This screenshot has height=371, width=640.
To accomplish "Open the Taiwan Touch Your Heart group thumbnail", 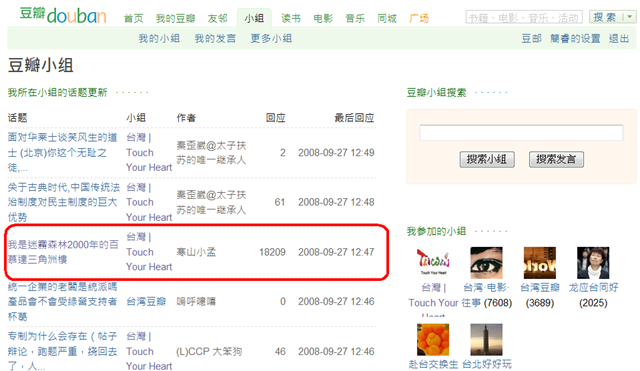I will (x=433, y=263).
